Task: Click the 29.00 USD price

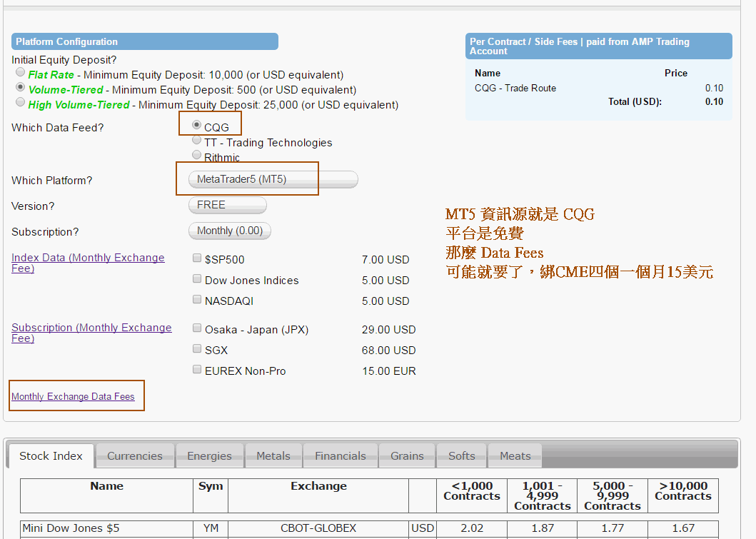Action: (388, 330)
